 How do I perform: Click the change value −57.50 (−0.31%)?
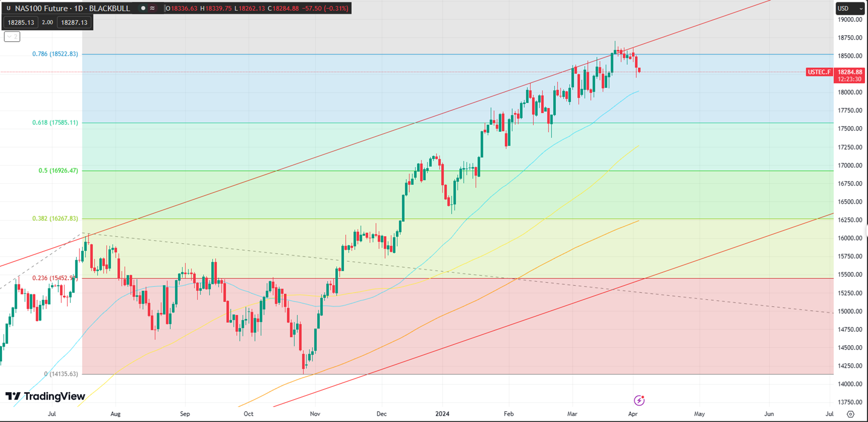[x=325, y=8]
